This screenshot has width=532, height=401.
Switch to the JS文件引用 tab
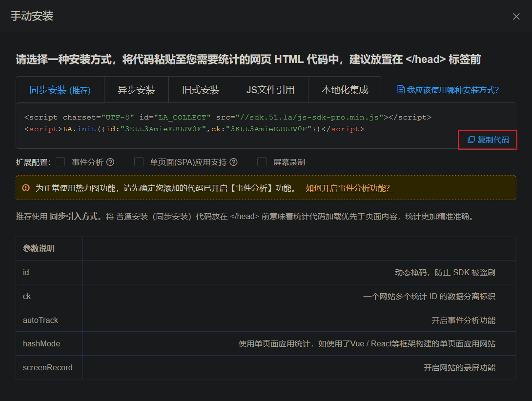pos(270,90)
